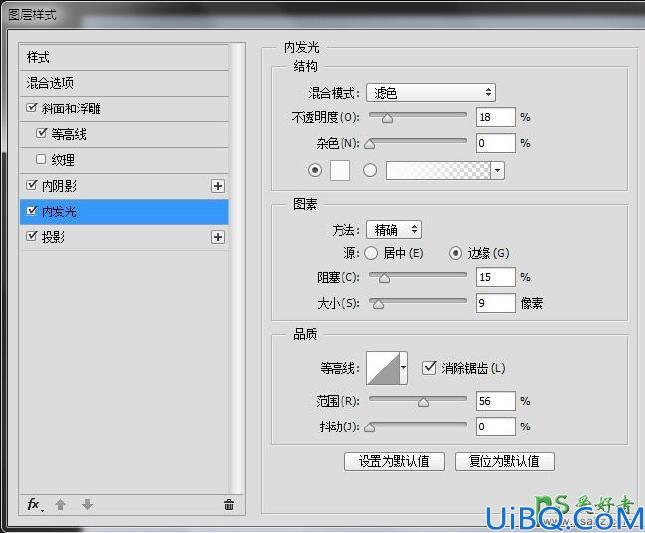Click the move effect down arrow

tap(87, 504)
